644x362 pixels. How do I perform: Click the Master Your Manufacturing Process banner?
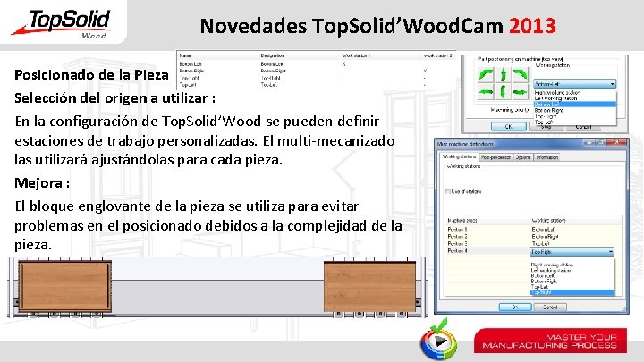(x=550, y=341)
